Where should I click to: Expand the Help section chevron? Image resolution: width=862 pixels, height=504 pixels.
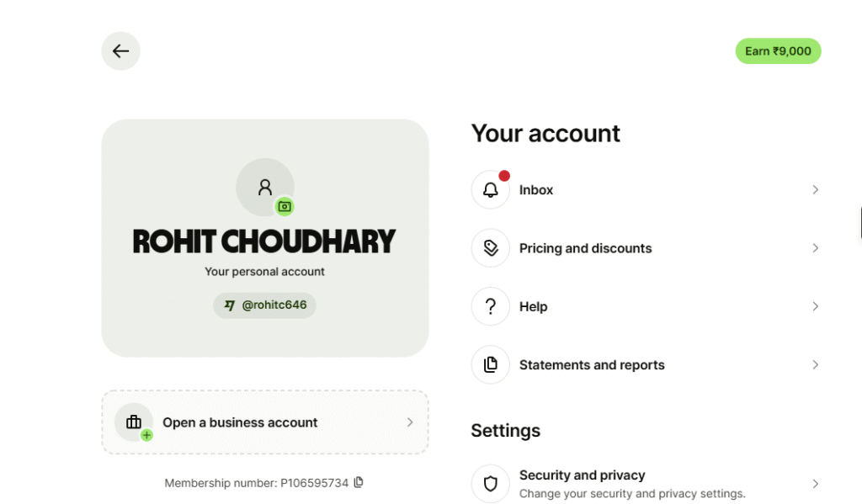point(815,306)
